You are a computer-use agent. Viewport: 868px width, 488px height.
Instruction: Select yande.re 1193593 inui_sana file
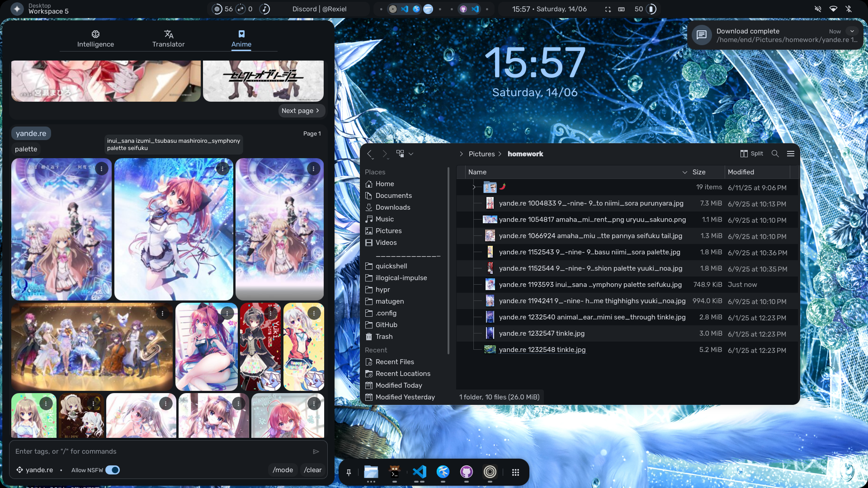[x=627, y=285]
